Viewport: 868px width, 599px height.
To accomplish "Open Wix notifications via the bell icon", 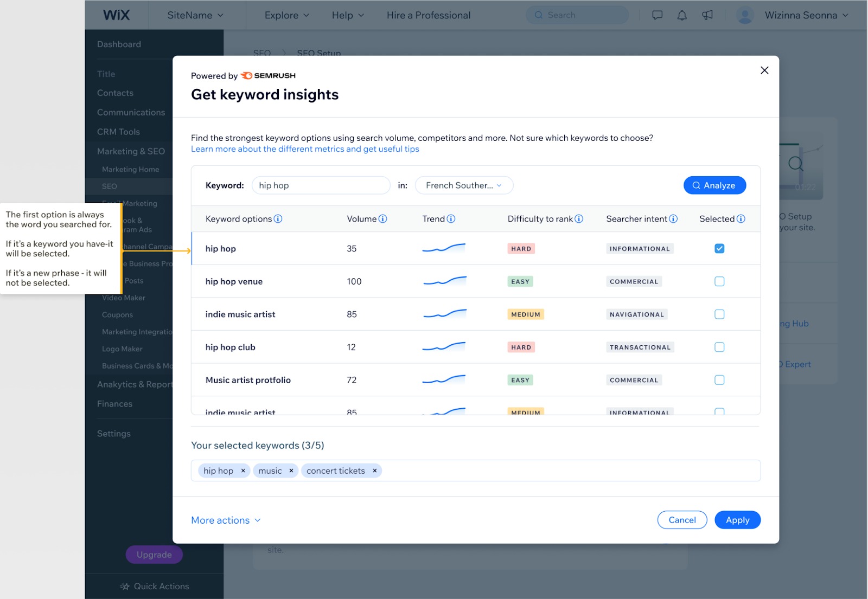I will coord(681,15).
